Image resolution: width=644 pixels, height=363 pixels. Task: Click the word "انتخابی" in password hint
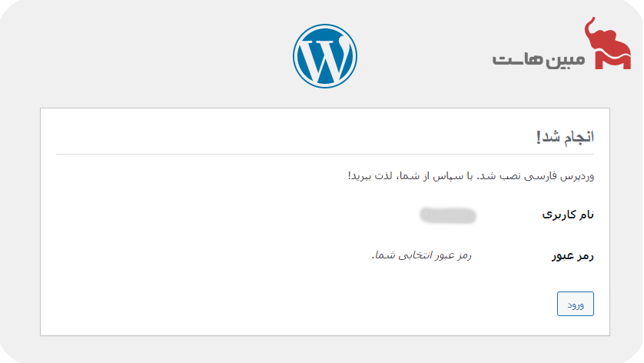[415, 255]
